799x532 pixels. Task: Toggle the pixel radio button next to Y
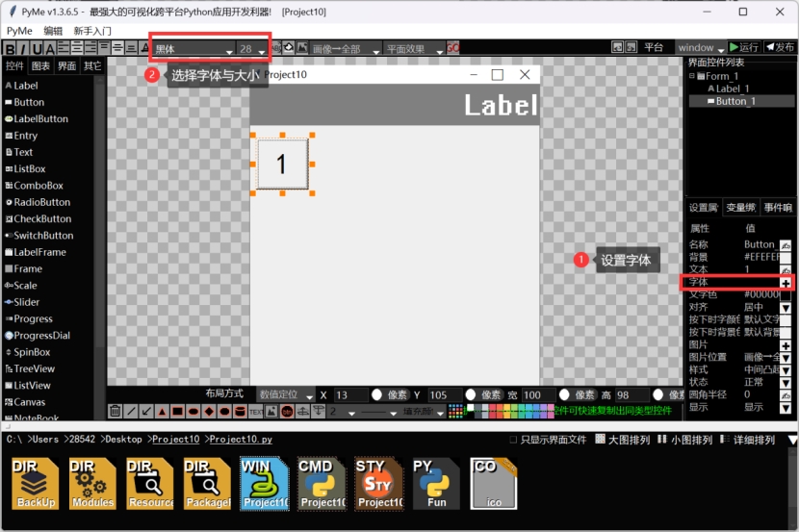471,395
